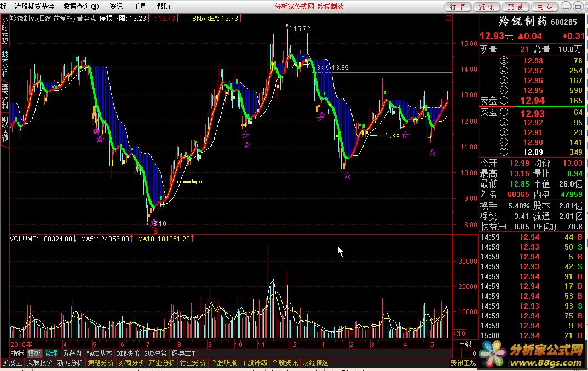Click the 卖盘 ① price 12.94
The image size is (588, 371).
532,101
